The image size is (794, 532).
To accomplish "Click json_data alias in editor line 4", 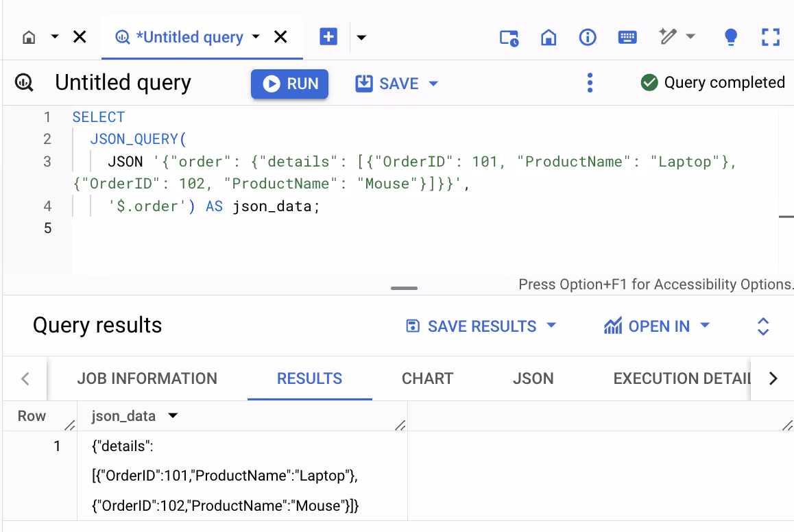I will coord(272,206).
